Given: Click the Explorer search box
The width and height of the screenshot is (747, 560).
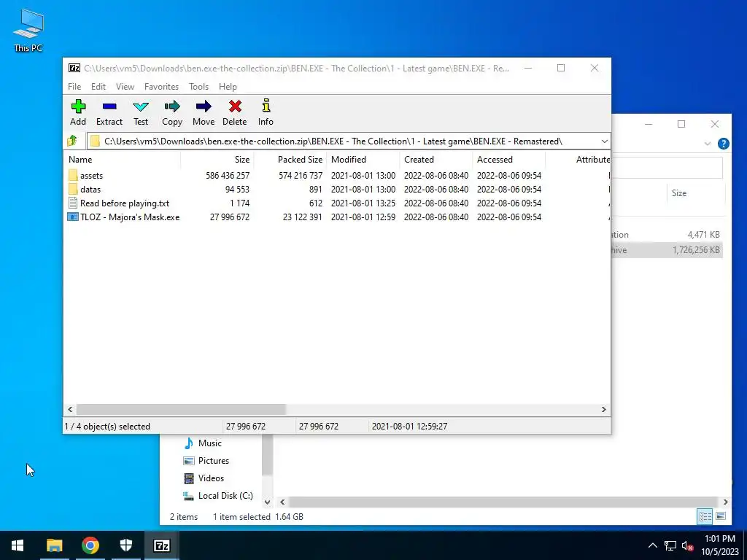Looking at the screenshot, I should pos(667,168).
